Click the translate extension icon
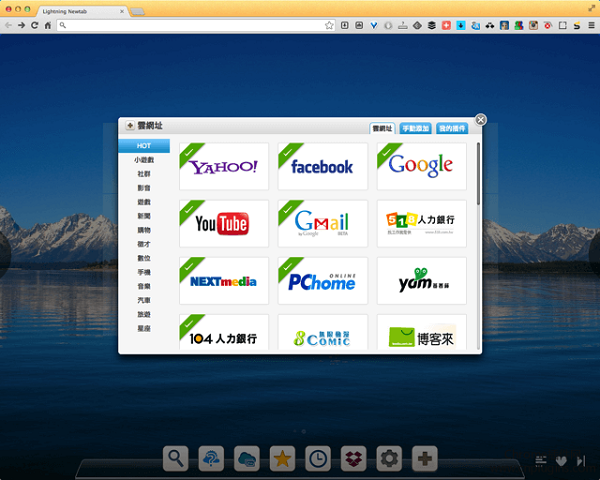The image size is (600, 480). pyautogui.click(x=475, y=25)
